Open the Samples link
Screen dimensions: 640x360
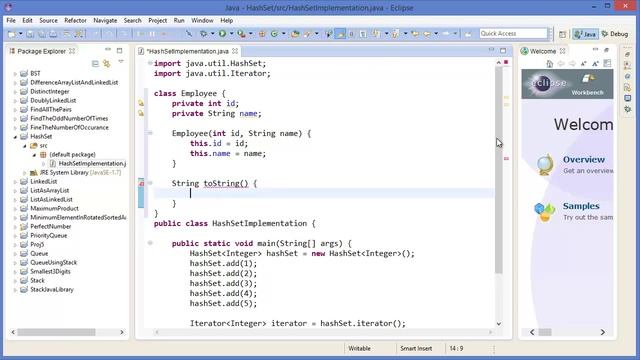(581, 206)
